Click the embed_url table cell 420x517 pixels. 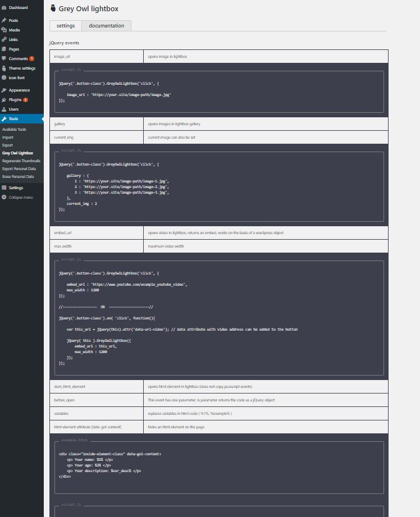pos(97,233)
